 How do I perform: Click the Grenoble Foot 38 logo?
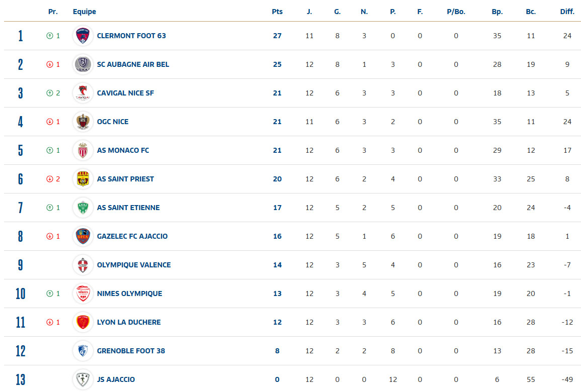82,351
